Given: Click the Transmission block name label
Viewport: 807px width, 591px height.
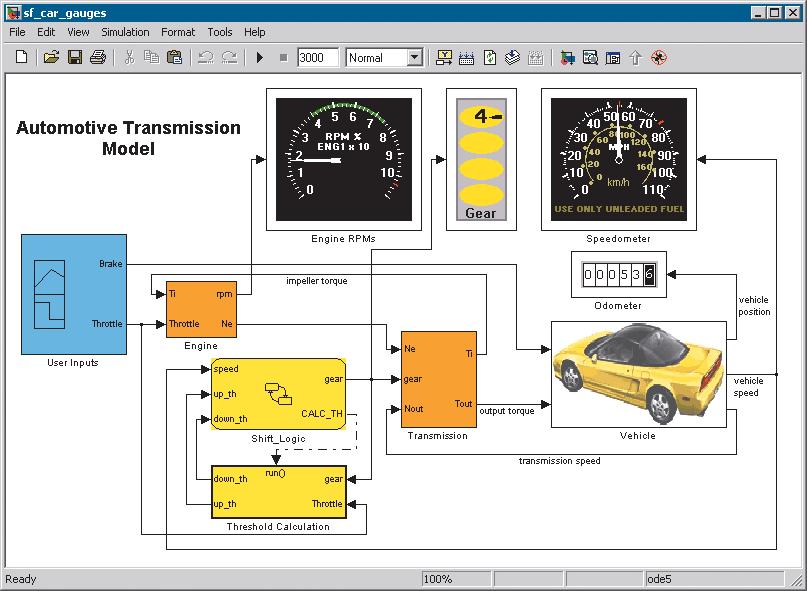Looking at the screenshot, I should click(438, 436).
